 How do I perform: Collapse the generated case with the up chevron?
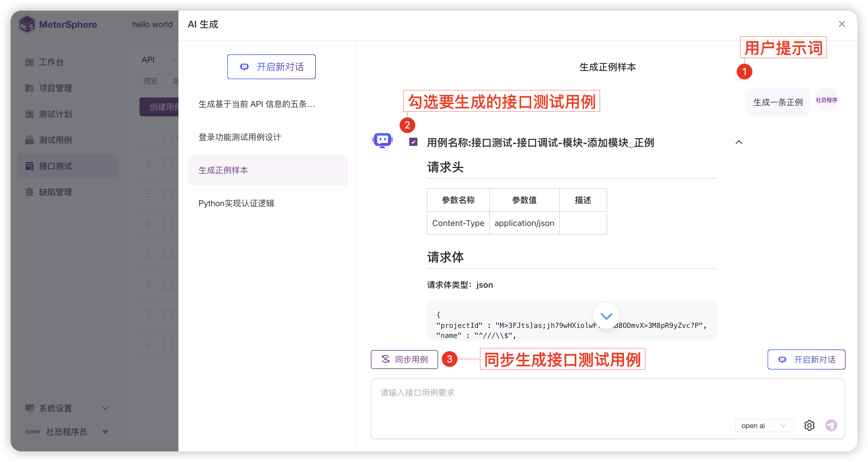coord(739,142)
